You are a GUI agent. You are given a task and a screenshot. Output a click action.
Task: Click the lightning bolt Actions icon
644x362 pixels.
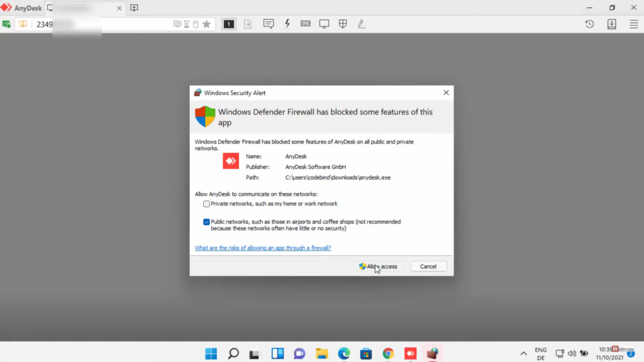287,24
